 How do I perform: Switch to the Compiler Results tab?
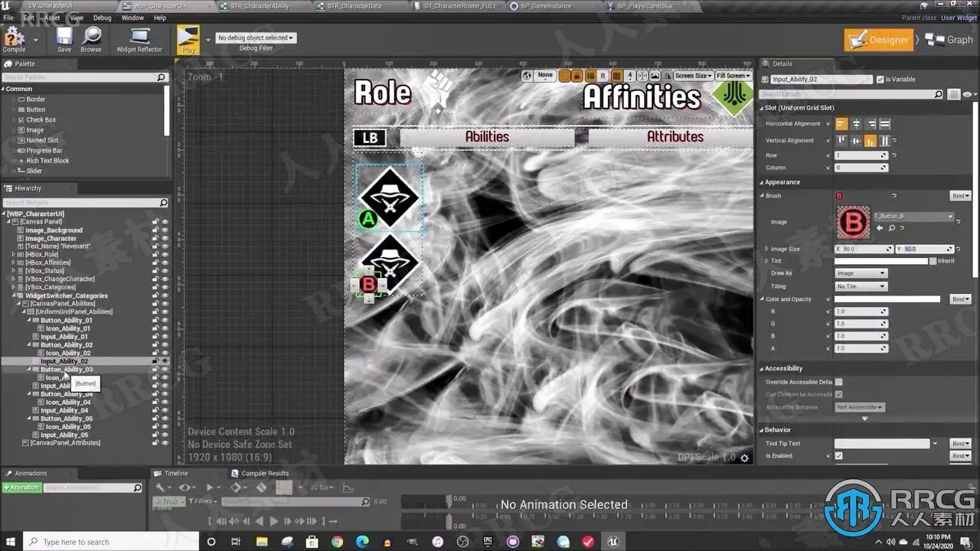click(x=264, y=473)
